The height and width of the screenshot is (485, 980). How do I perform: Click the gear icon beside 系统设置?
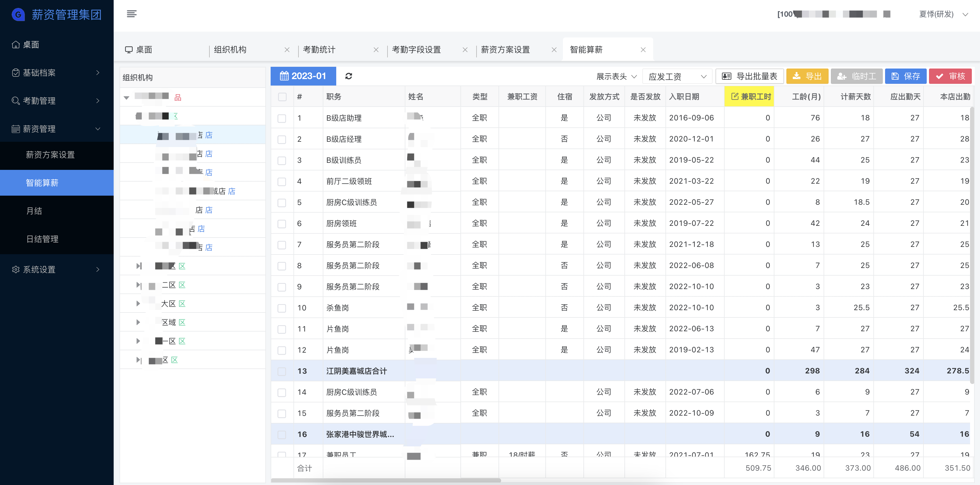pos(16,269)
